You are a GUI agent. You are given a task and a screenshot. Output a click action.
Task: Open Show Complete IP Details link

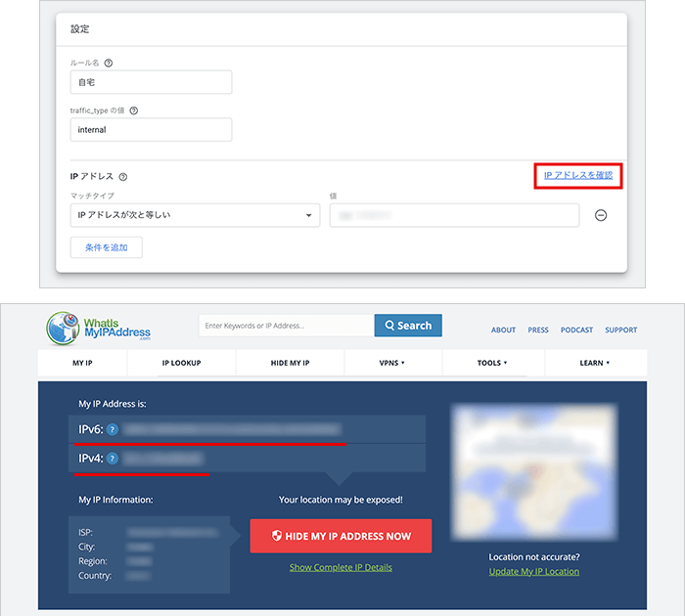click(x=341, y=567)
